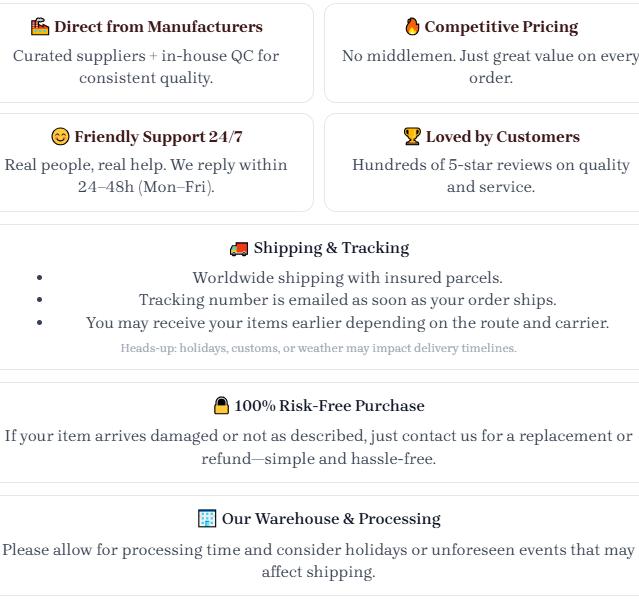The image size is (639, 599).
Task: Click the Worldwide shipping with insured parcels line
Action: click(347, 278)
